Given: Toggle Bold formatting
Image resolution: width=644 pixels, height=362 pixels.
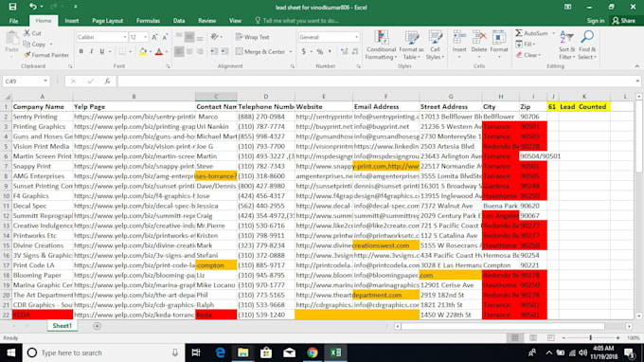Looking at the screenshot, I should (x=80, y=52).
